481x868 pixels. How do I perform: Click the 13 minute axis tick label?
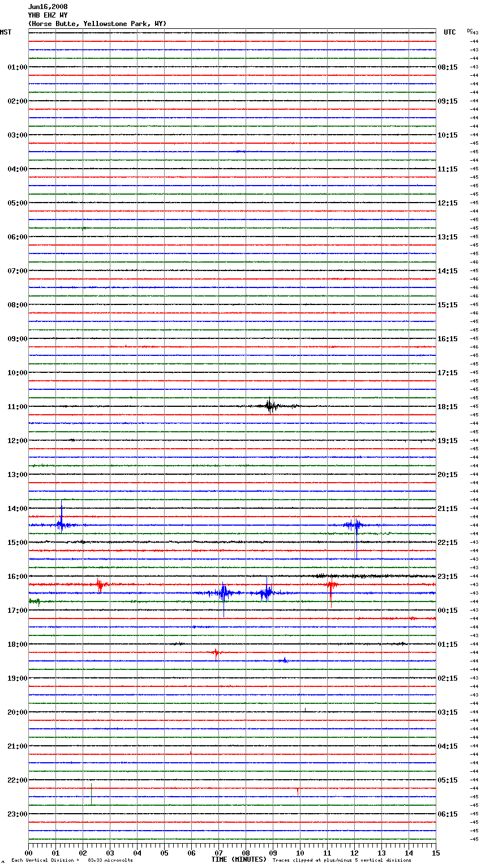click(381, 853)
